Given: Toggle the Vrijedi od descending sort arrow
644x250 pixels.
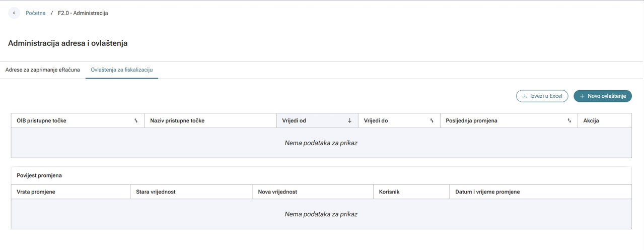Looking at the screenshot, I should click(x=349, y=121).
